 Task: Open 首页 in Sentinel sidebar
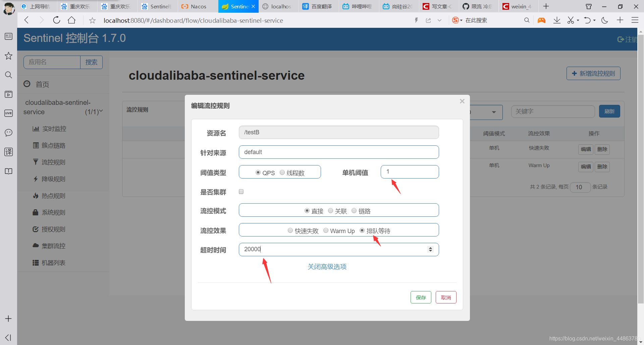[x=36, y=84]
